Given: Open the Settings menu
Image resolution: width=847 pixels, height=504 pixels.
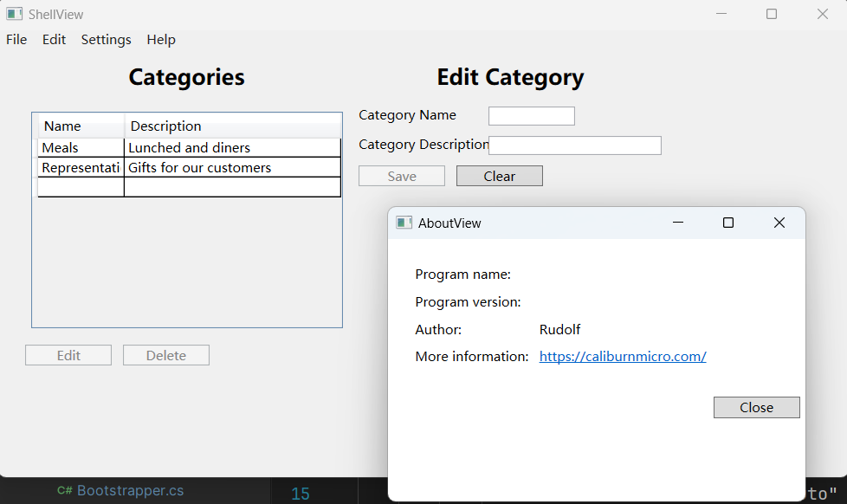Looking at the screenshot, I should tap(106, 40).
